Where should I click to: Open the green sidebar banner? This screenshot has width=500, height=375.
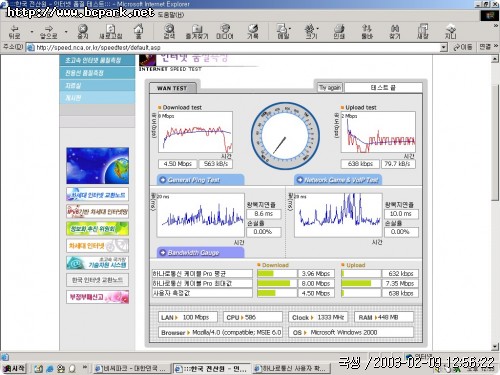tap(97, 229)
